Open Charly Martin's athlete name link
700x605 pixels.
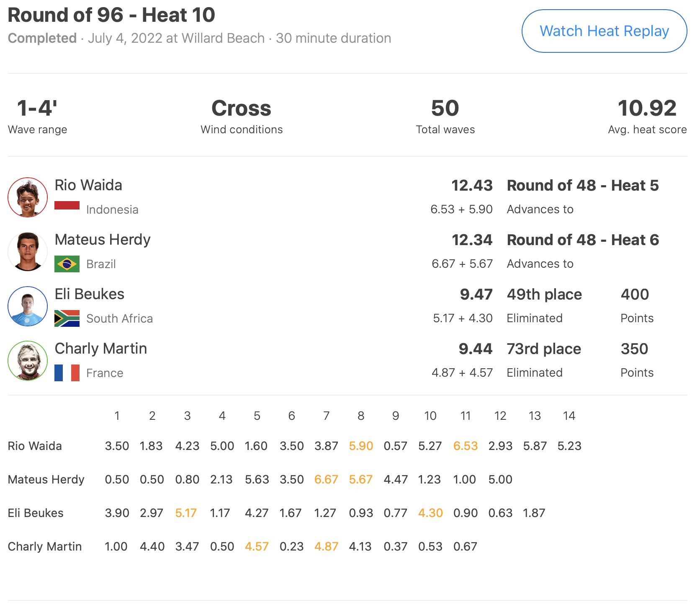pos(101,349)
